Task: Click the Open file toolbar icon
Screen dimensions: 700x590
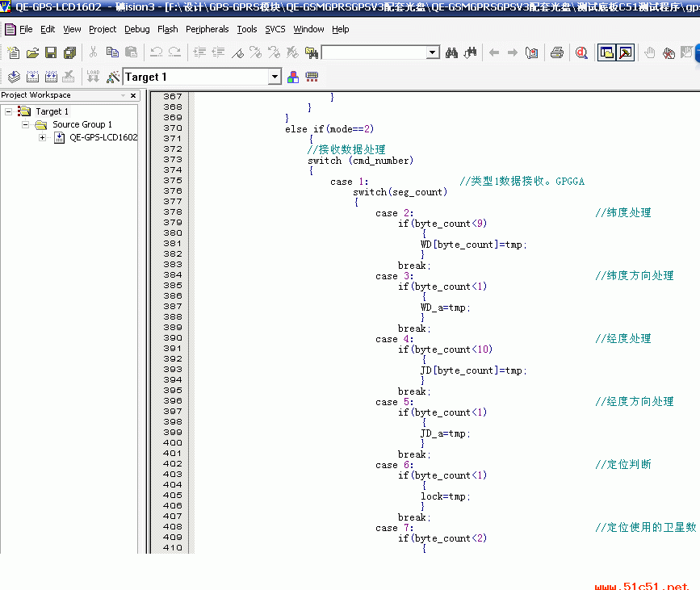Action: coord(32,52)
